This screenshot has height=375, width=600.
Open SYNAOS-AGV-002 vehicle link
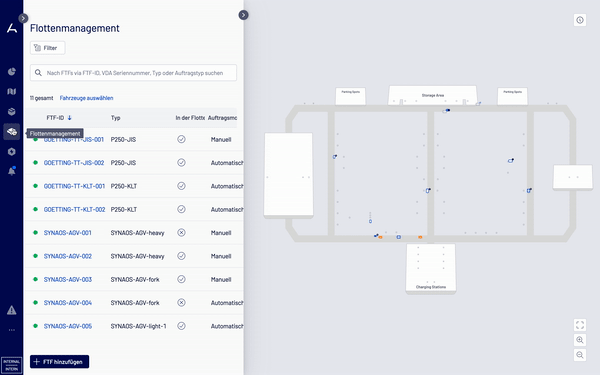click(68, 256)
